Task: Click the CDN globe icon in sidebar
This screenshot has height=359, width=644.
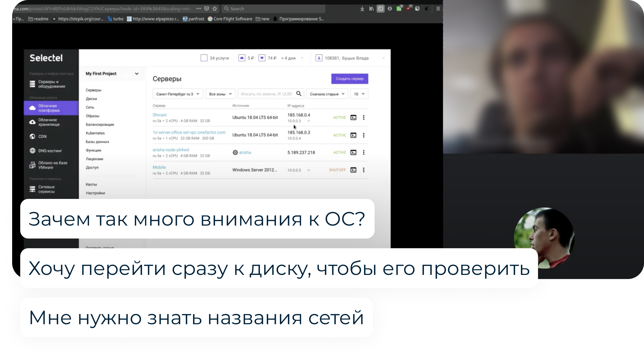Action: [x=32, y=136]
